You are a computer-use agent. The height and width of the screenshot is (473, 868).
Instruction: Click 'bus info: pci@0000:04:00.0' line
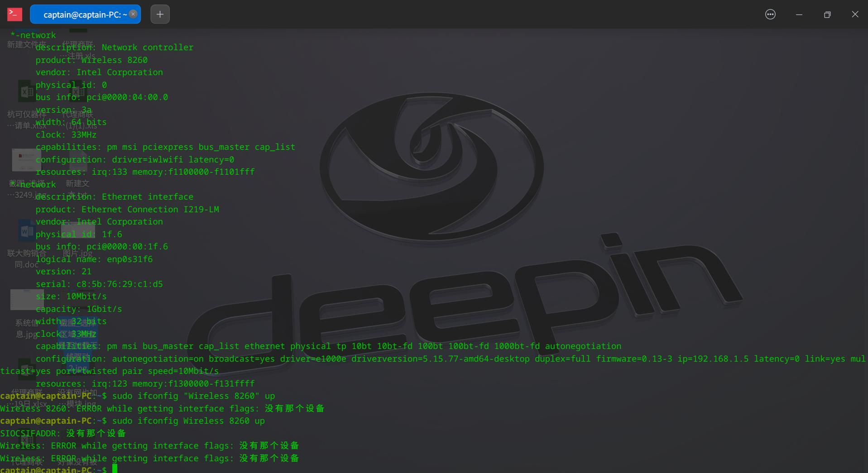coord(102,97)
